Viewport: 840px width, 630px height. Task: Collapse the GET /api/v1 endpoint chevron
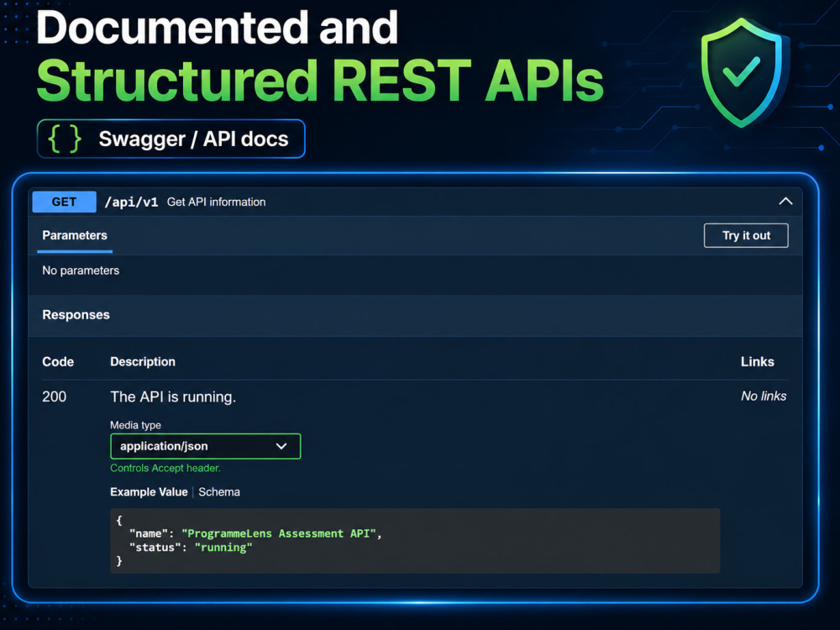point(785,202)
